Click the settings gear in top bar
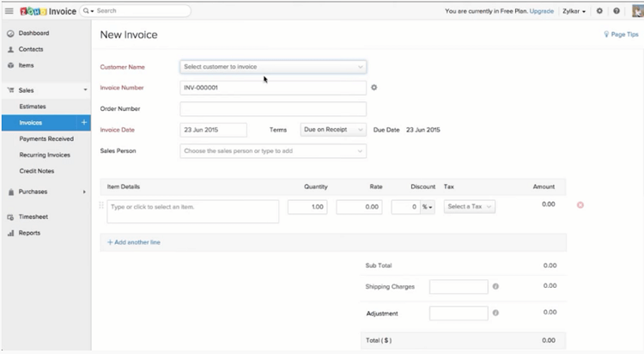 coord(599,11)
